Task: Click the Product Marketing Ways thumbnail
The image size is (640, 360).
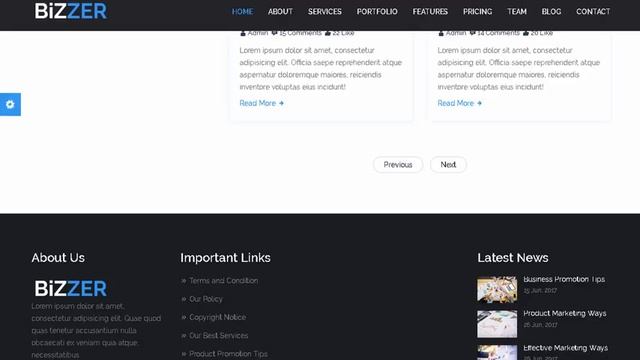Action: [x=497, y=324]
